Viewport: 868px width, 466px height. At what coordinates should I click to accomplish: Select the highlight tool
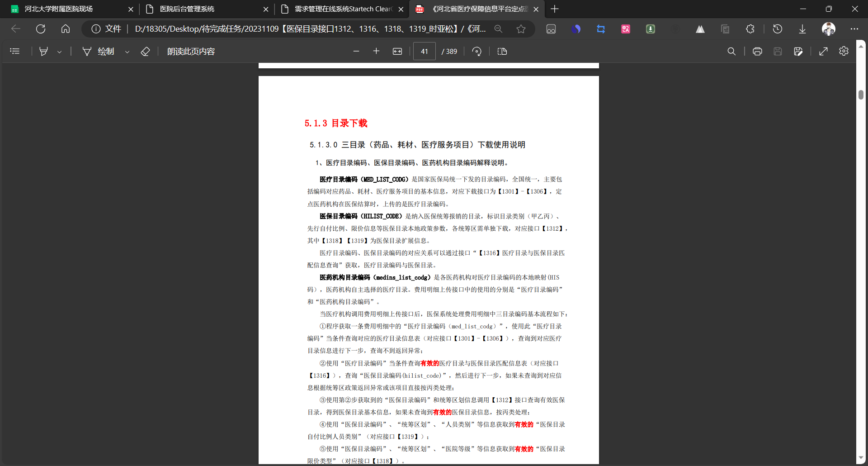point(43,51)
